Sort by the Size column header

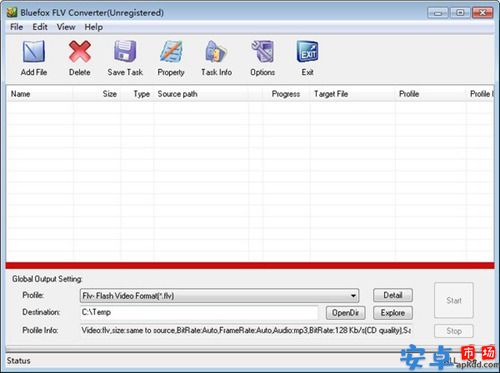97,94
